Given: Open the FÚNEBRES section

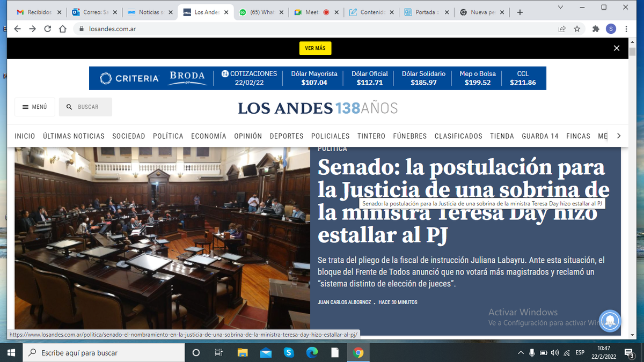Looking at the screenshot, I should point(410,136).
